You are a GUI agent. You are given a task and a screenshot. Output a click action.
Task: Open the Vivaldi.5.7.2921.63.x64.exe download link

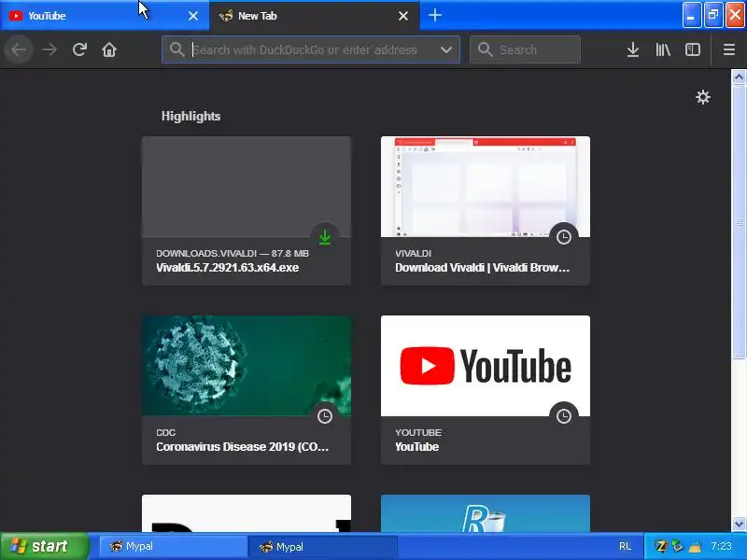[227, 268]
